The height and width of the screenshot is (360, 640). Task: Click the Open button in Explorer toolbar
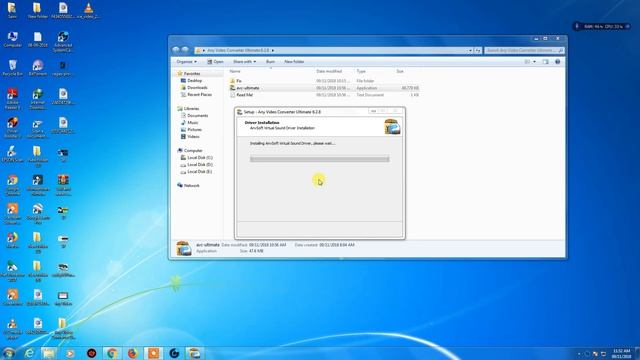tap(215, 62)
